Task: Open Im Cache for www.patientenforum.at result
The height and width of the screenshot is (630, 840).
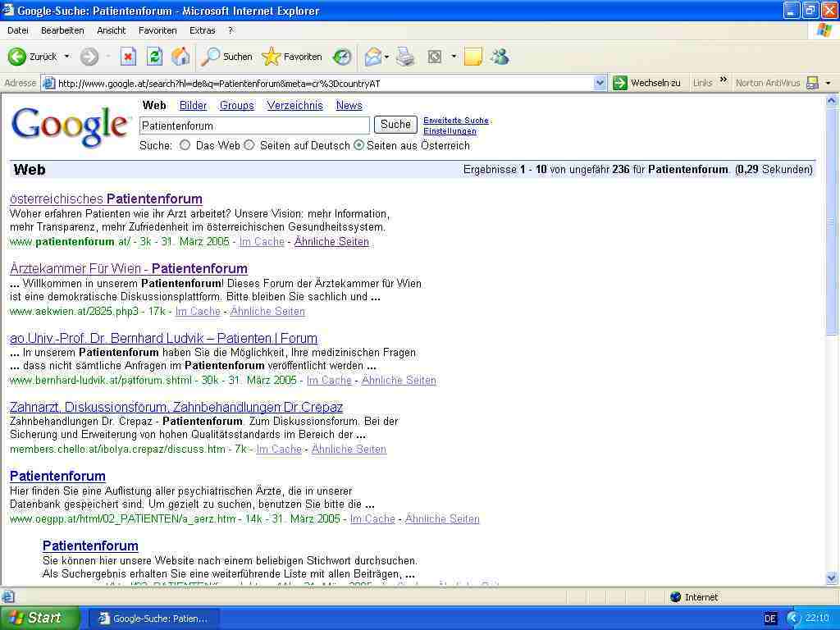Action: 262,242
